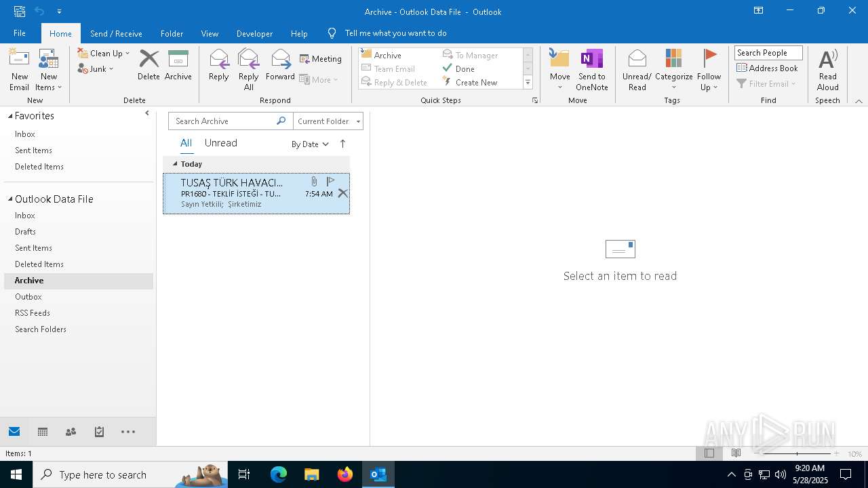Click the Archive ribbon button
This screenshot has width=868, height=488.
tap(178, 65)
